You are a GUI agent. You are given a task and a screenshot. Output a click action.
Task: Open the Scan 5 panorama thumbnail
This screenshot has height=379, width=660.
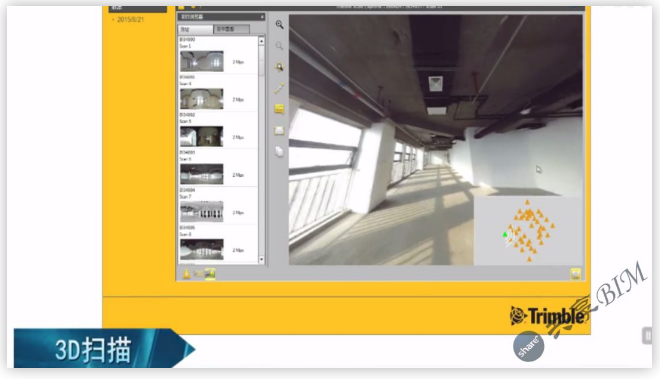(202, 136)
